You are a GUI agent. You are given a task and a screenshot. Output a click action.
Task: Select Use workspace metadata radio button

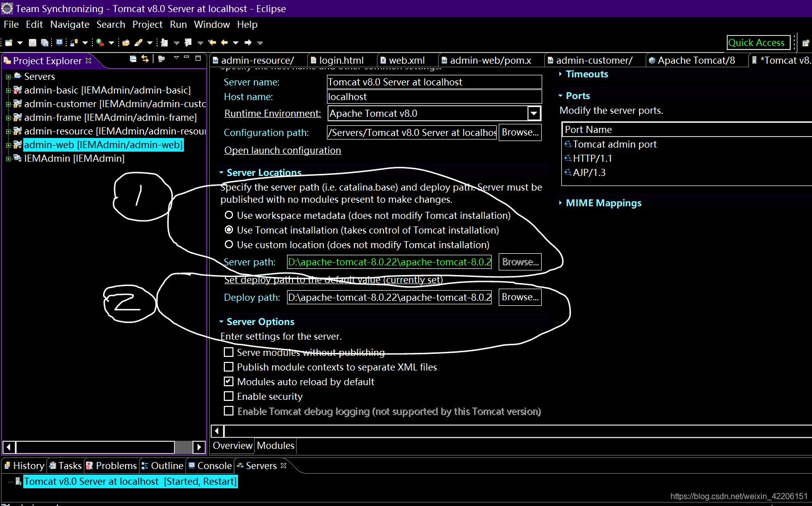click(x=229, y=215)
